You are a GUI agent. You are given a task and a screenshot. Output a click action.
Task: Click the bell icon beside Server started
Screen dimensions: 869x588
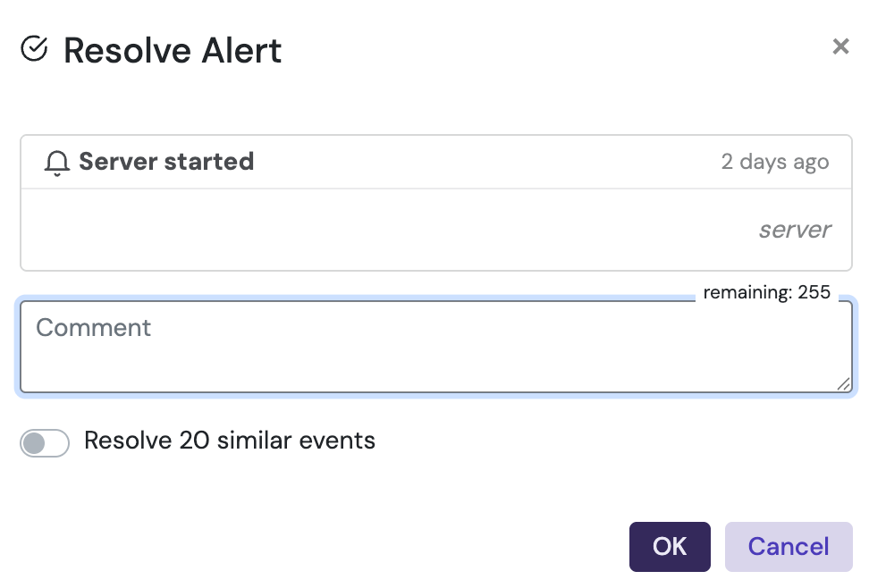(57, 162)
